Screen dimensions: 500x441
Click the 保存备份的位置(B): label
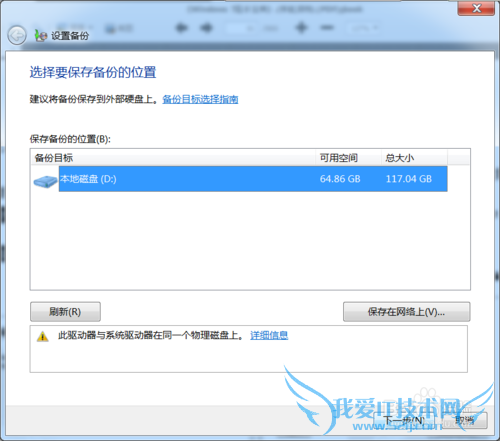70,139
